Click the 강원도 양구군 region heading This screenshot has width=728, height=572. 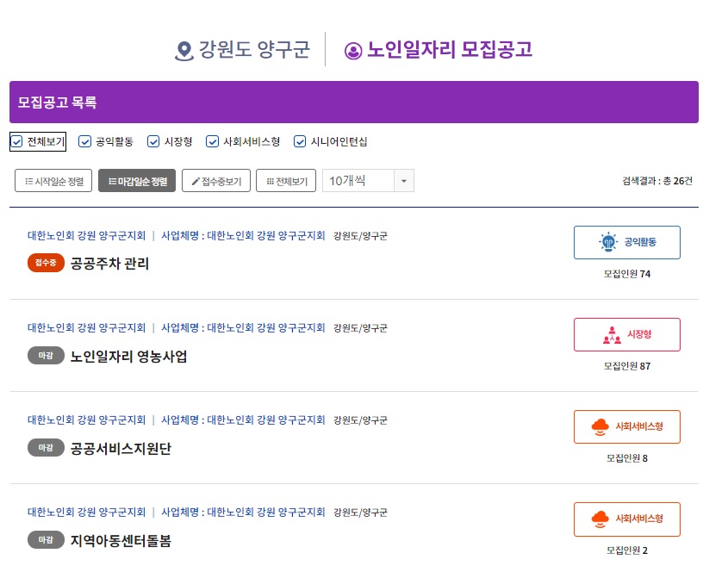tap(254, 50)
